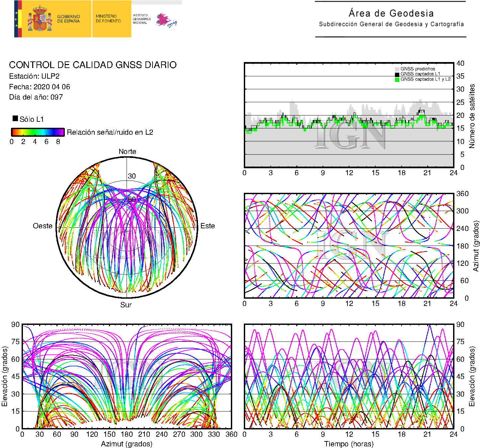Click Subdirección General de Geodesia y Cartografía text
This screenshot has height=448, width=480.
coord(391,24)
